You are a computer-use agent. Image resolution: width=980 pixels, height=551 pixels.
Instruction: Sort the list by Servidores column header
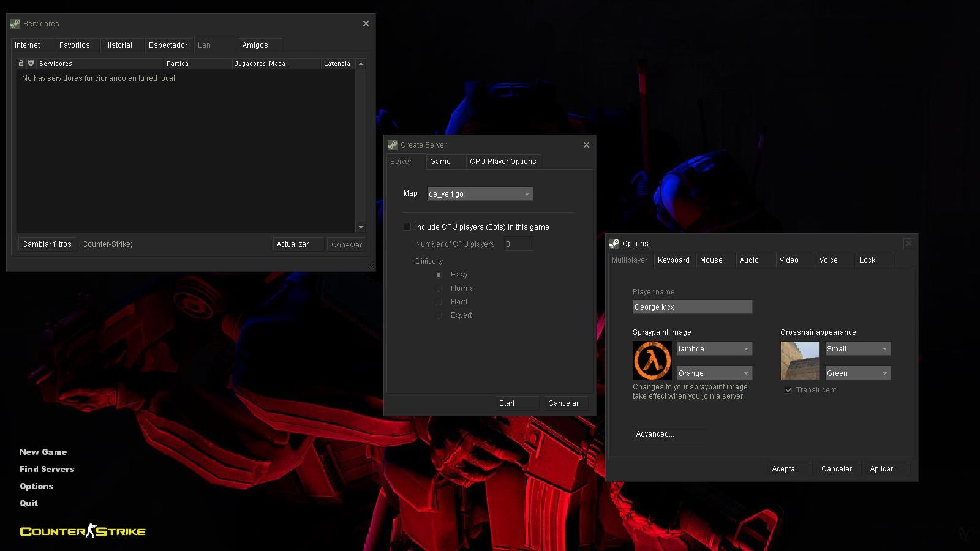100,64
